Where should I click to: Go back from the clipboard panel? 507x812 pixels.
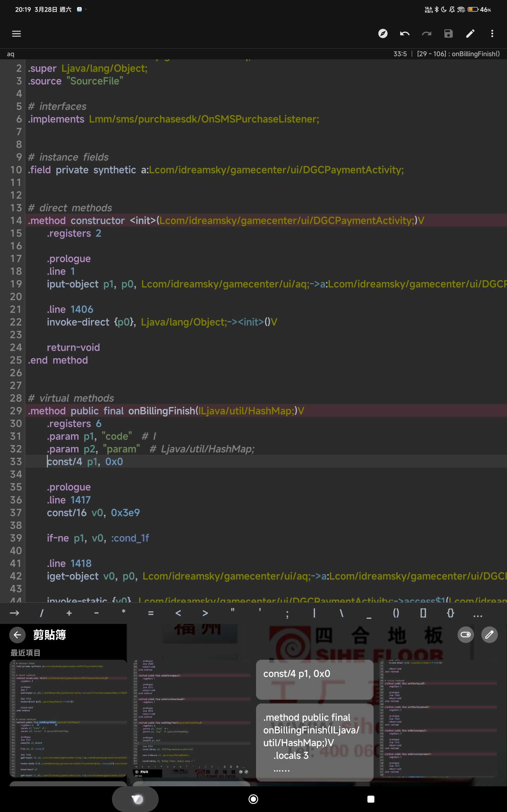point(17,634)
